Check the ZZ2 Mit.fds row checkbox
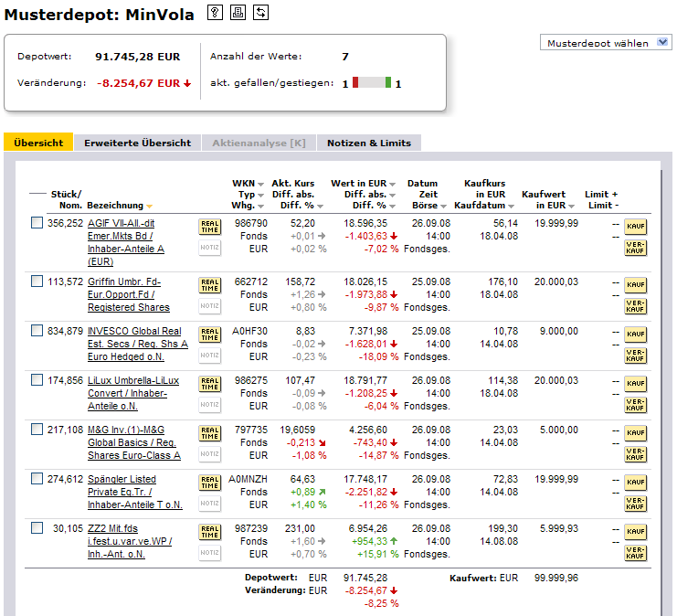677x616 pixels. pos(37,528)
